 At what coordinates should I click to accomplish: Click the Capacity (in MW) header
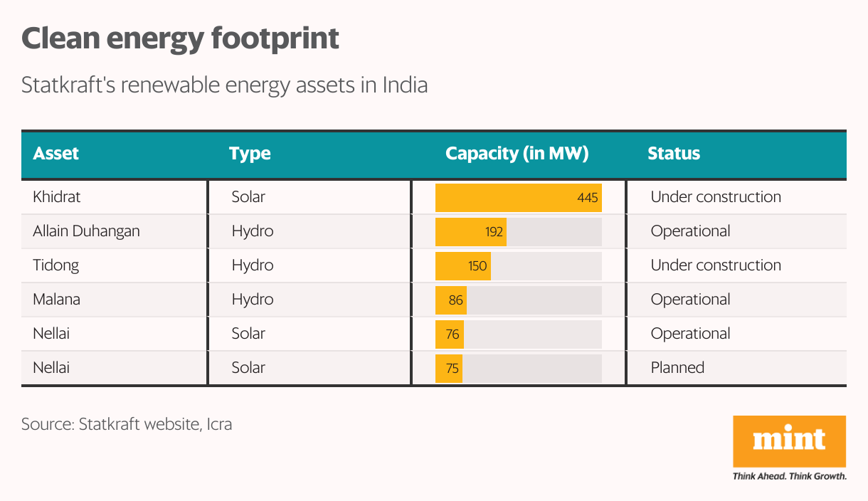tap(517, 154)
